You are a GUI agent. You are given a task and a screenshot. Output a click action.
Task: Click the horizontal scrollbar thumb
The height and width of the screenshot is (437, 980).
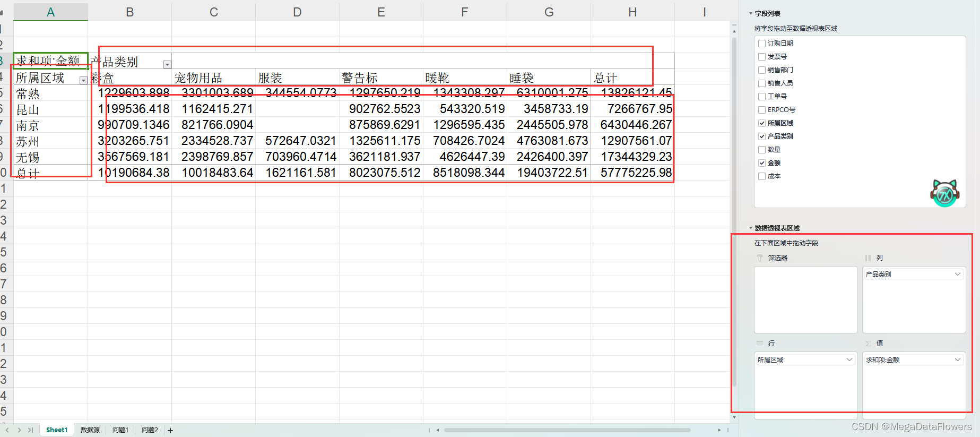pyautogui.click(x=567, y=430)
